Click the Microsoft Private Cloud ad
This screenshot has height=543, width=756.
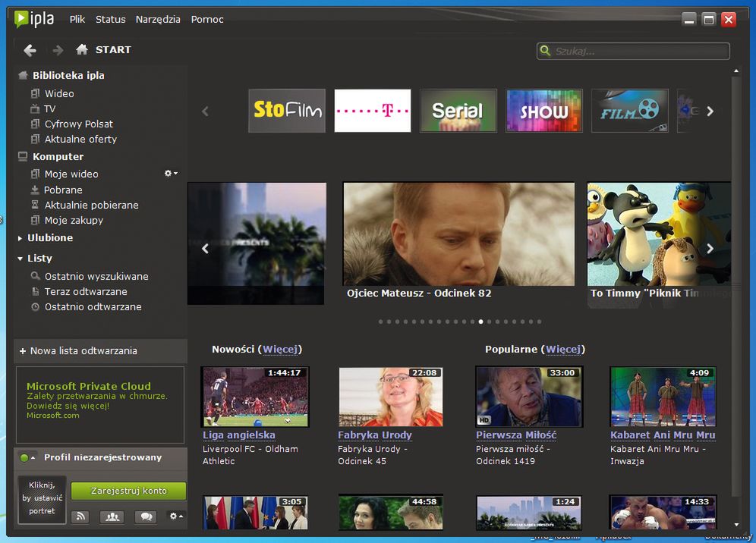click(x=100, y=405)
